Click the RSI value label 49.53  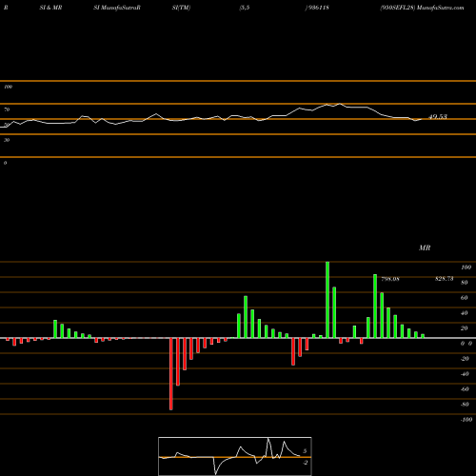(438, 117)
